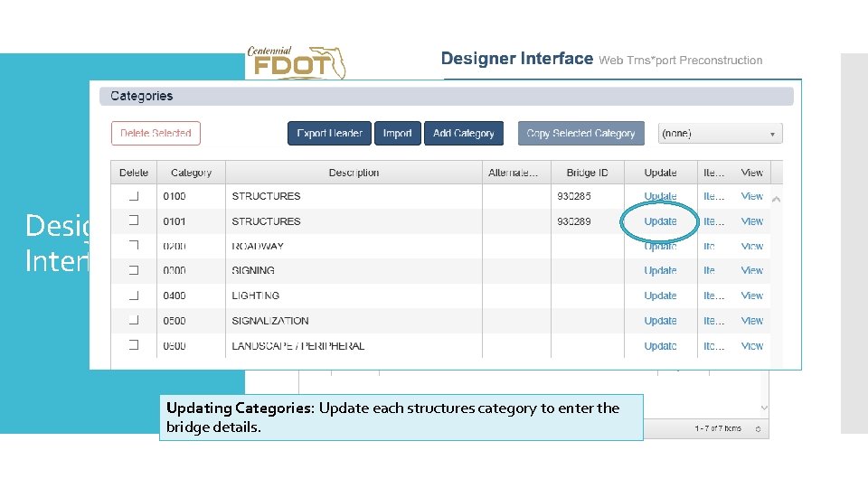The width and height of the screenshot is (868, 488).
Task: Open Items link for ROADWAY row
Action: pos(710,246)
